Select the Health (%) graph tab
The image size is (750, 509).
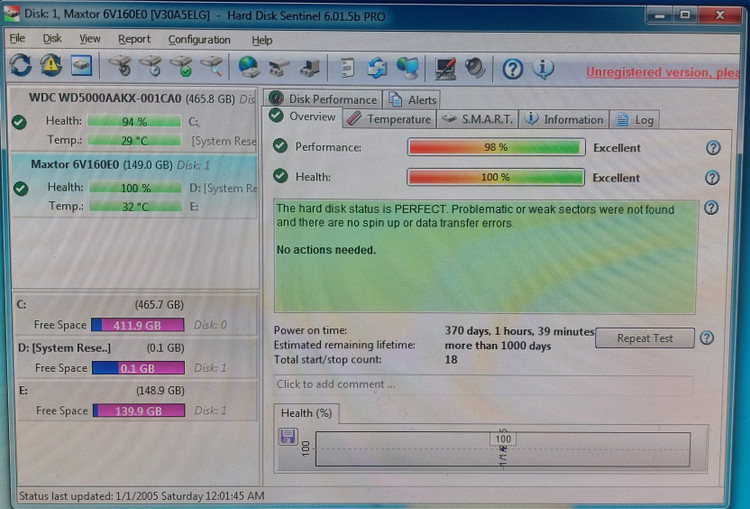point(307,413)
